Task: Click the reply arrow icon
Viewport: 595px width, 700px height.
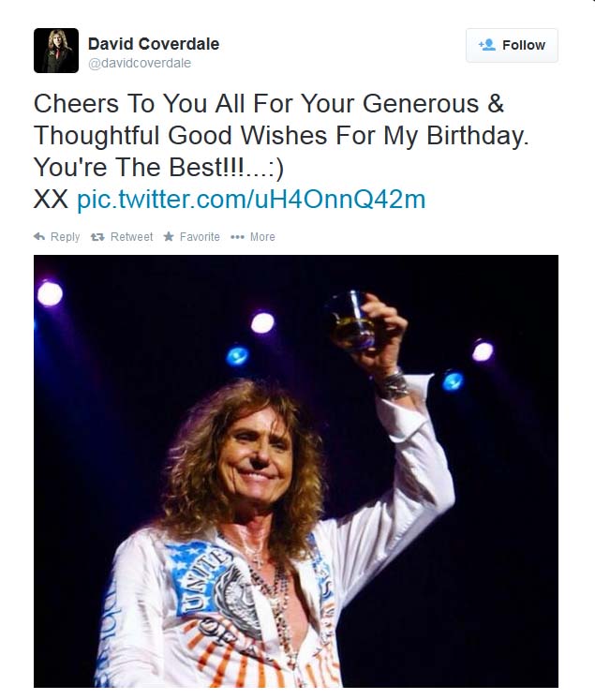Action: click(39, 237)
